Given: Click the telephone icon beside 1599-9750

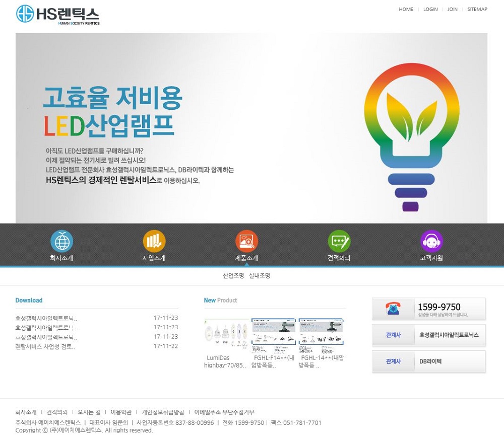Looking at the screenshot, I should (394, 308).
